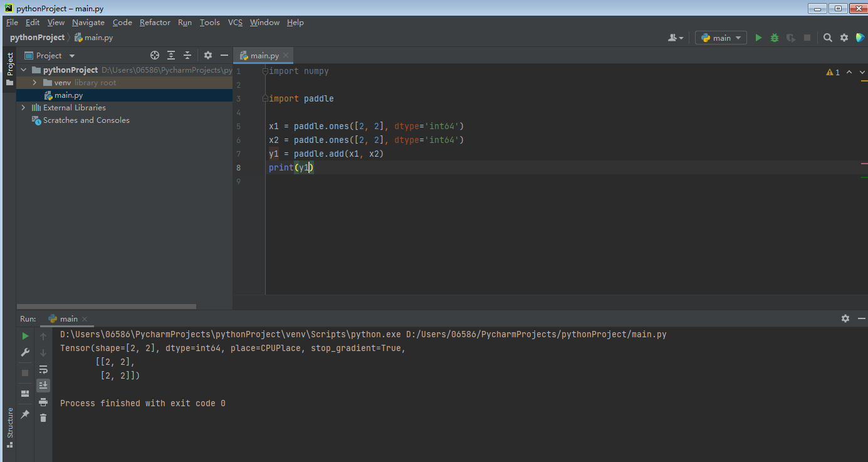Print console output with printer icon
Viewport: 868px width, 462px height.
[43, 402]
